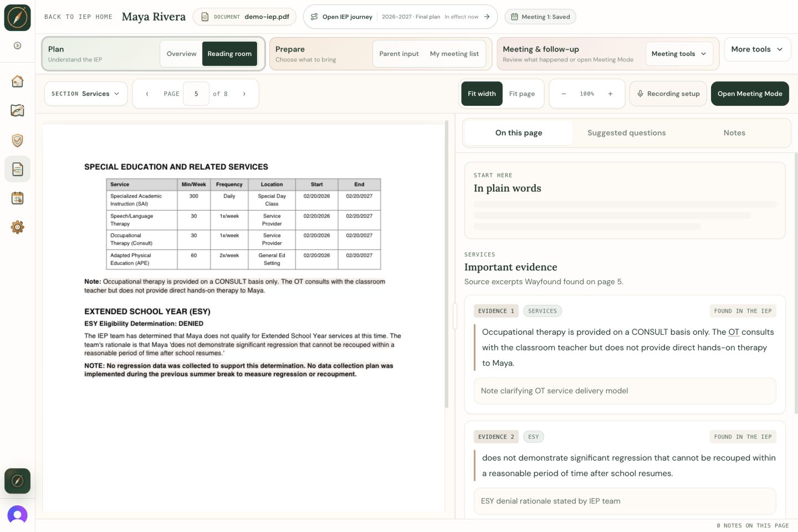Zoom in with the plus button

pos(610,94)
